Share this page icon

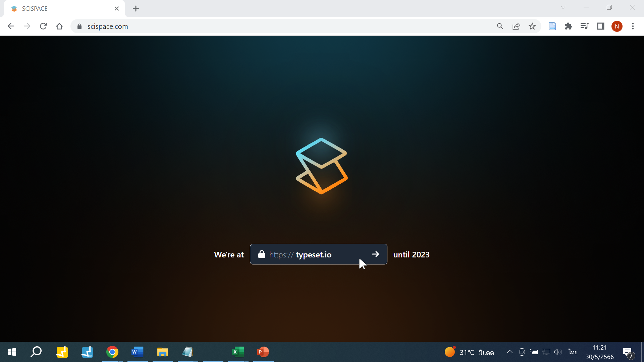(516, 26)
